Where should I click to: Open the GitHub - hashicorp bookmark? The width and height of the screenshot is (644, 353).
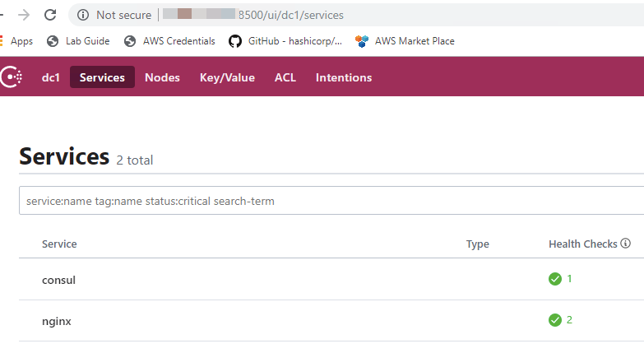[x=285, y=41]
